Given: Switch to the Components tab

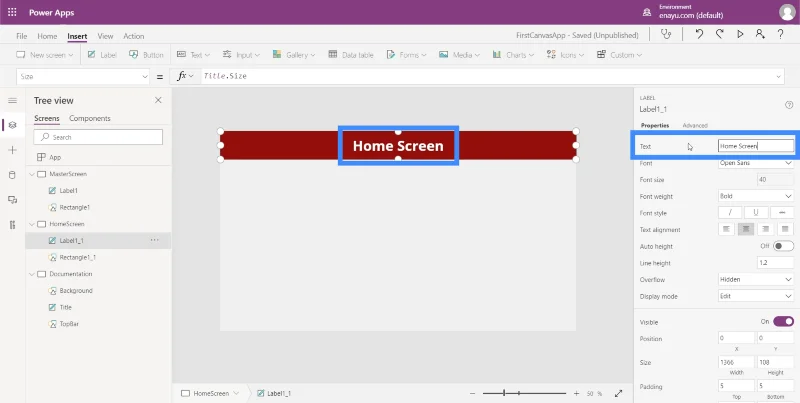Looking at the screenshot, I should coord(90,118).
